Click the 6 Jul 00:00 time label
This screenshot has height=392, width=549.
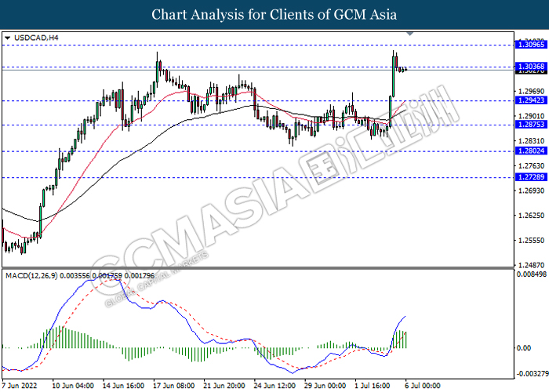coord(423,386)
